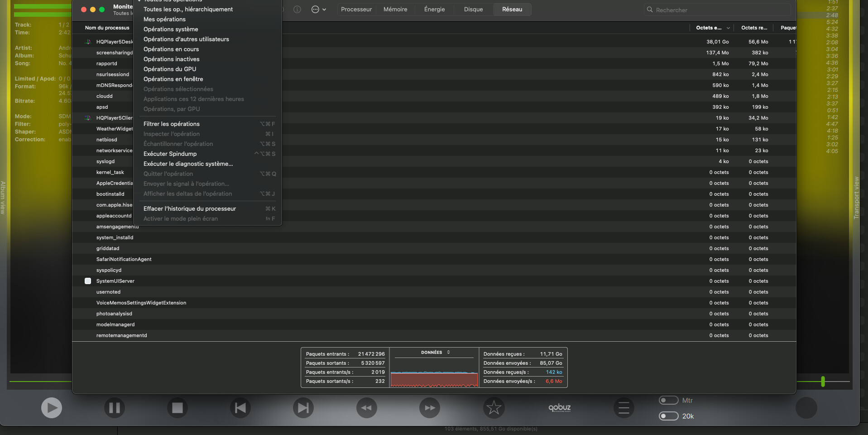Click the rewind button in HQPlayer
Image resolution: width=868 pixels, height=435 pixels.
[367, 408]
